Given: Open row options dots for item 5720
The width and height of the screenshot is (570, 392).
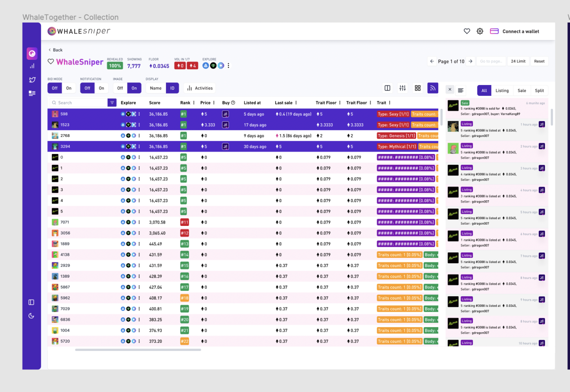Looking at the screenshot, I should (139, 341).
